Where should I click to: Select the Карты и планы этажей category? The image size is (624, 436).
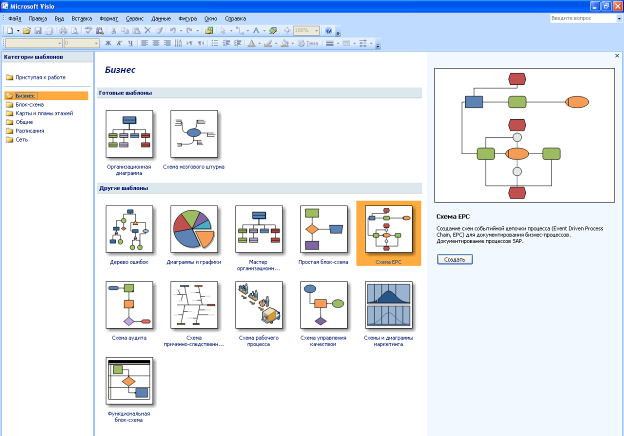39,113
